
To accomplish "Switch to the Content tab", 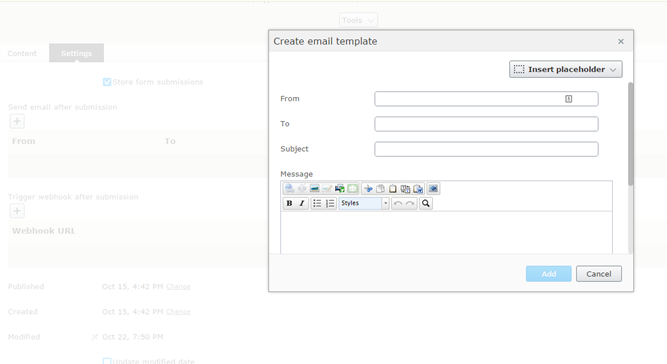I will pyautogui.click(x=22, y=53).
